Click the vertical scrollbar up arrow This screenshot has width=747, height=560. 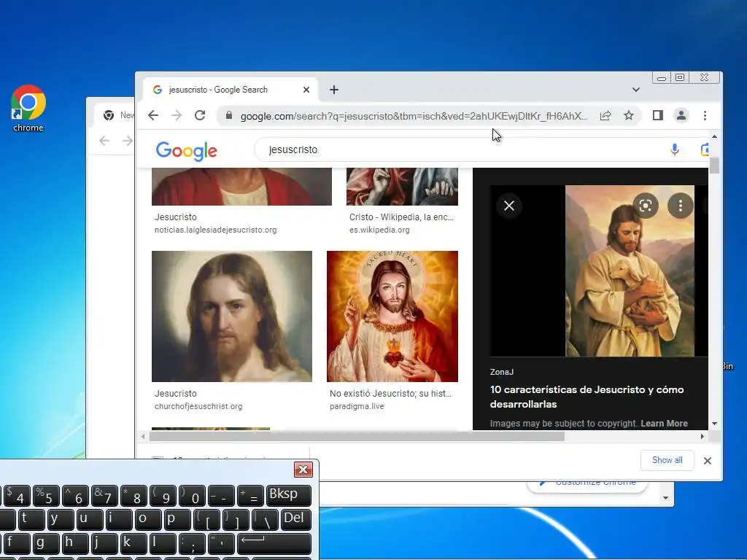click(714, 136)
